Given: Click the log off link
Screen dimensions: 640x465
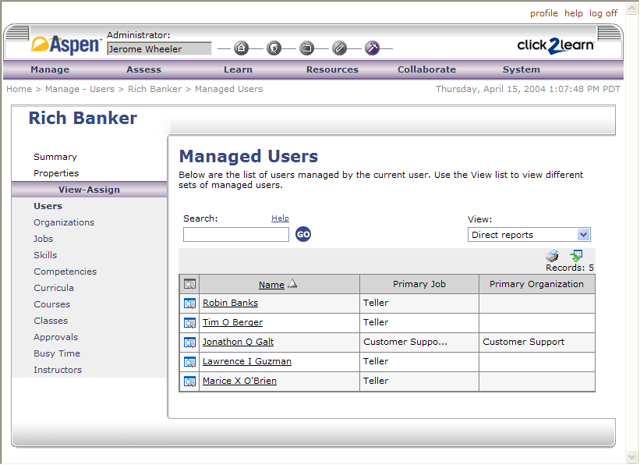Looking at the screenshot, I should pos(603,13).
